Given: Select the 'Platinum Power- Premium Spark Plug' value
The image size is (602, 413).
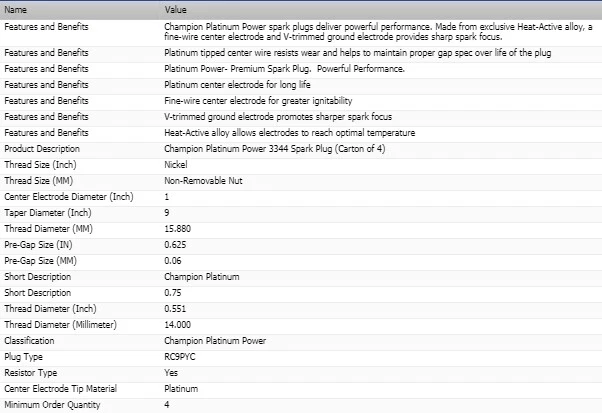Looking at the screenshot, I should (x=284, y=69).
